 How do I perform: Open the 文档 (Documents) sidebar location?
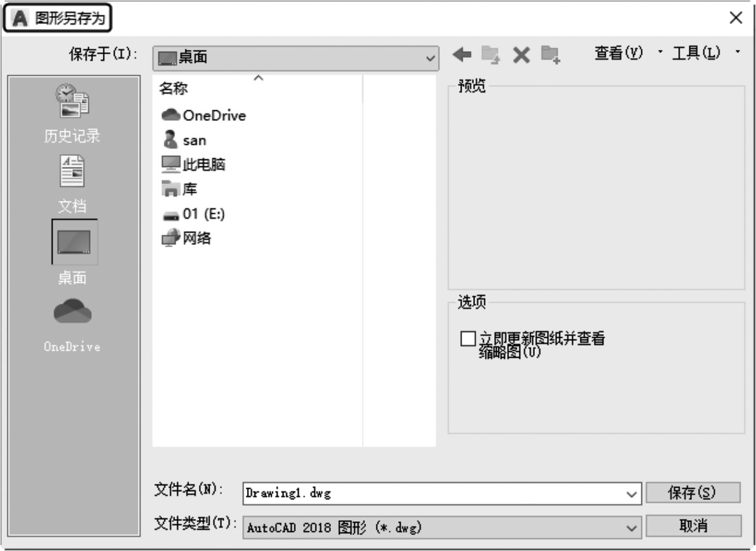(x=72, y=184)
